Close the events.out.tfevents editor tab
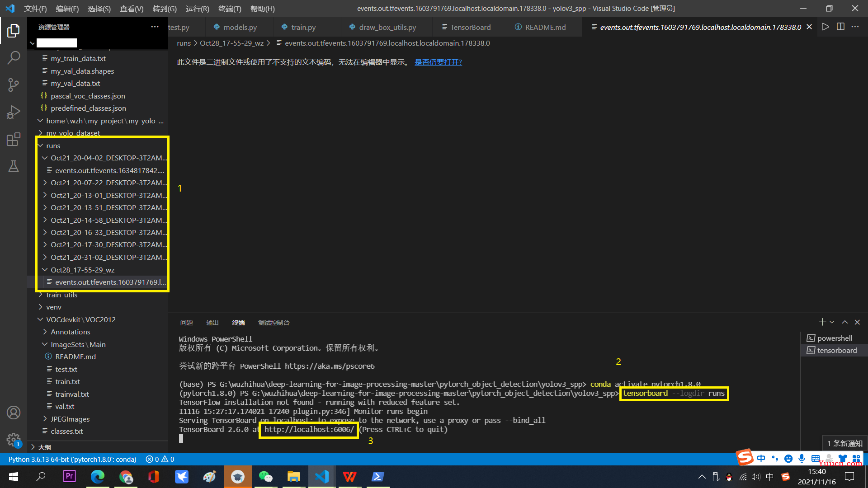Image resolution: width=868 pixels, height=488 pixels. (x=809, y=27)
